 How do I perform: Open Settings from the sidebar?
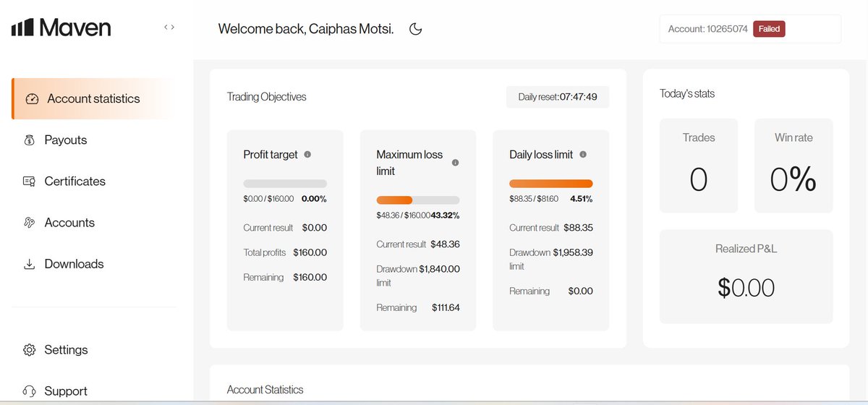tap(66, 349)
